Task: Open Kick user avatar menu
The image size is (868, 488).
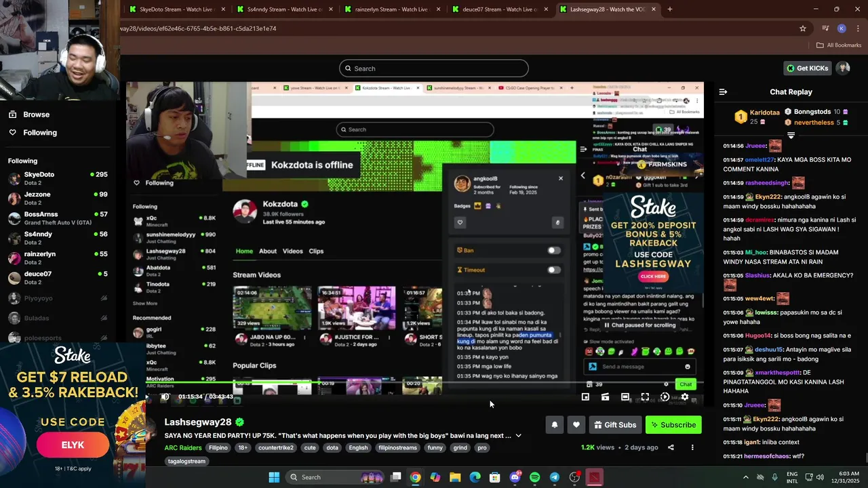Action: 843,68
